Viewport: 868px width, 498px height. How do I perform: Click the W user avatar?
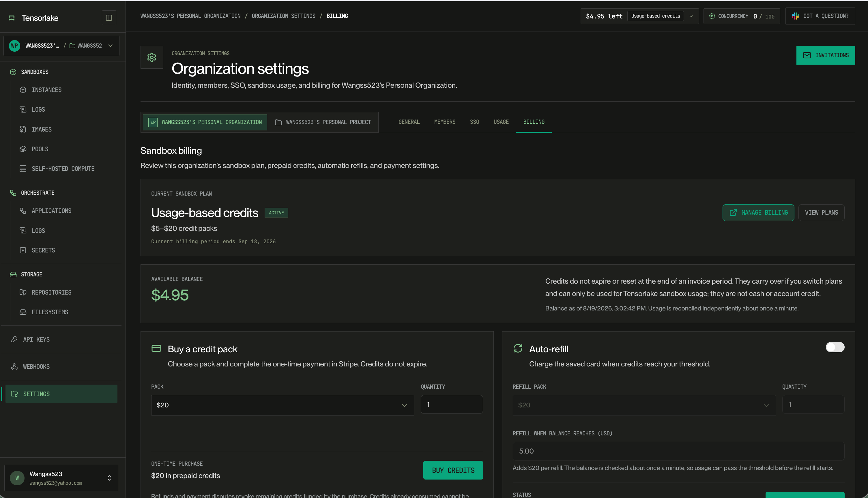[17, 478]
